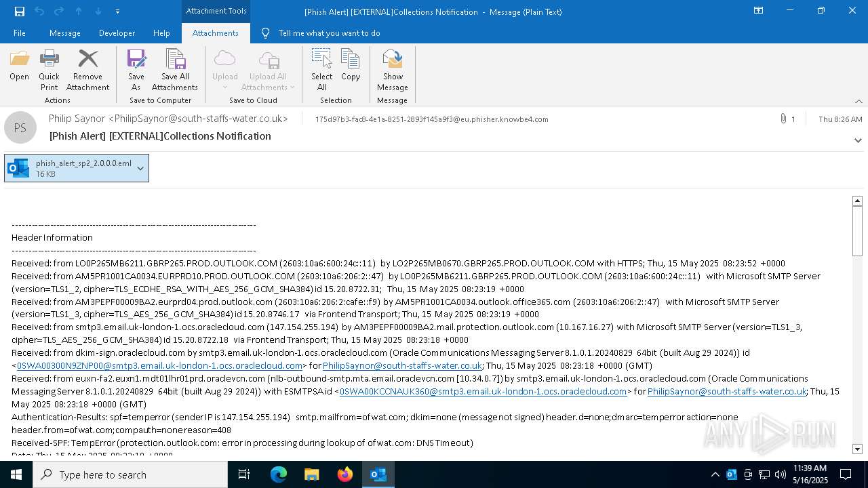Open the notification center icon
This screenshot has height=488, width=868.
846,474
